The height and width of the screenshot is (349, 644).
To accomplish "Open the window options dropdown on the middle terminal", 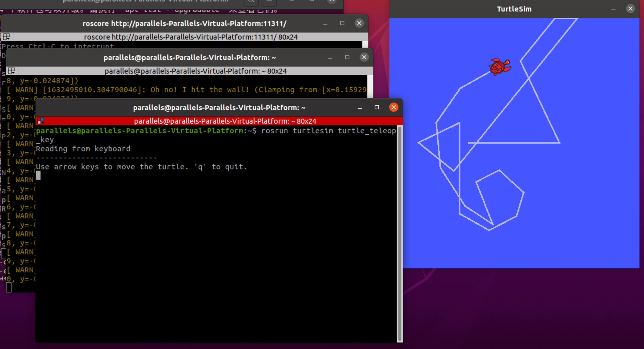I will [12, 71].
